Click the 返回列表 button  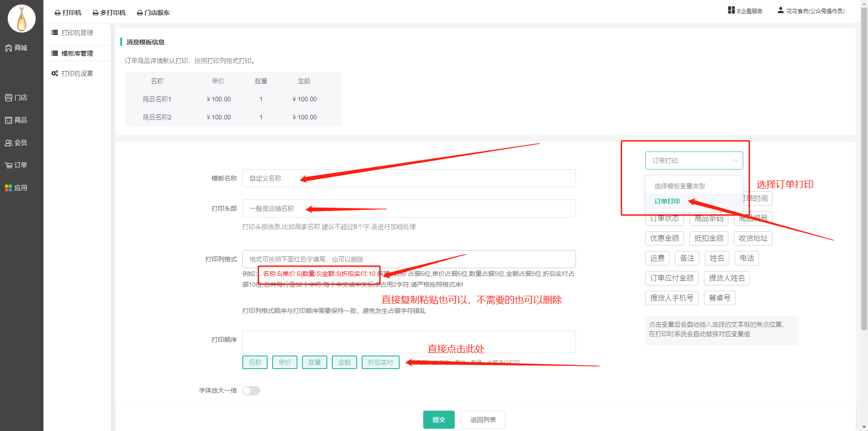coord(483,420)
